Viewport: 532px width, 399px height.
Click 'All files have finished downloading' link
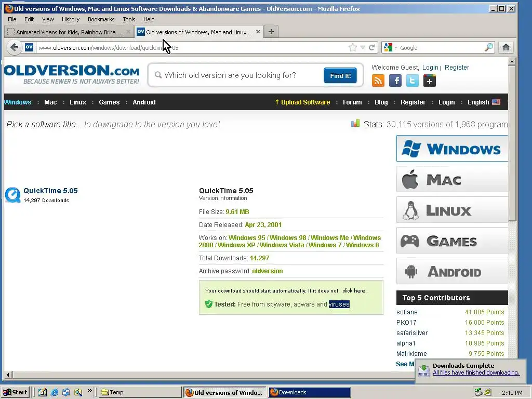[x=476, y=373]
